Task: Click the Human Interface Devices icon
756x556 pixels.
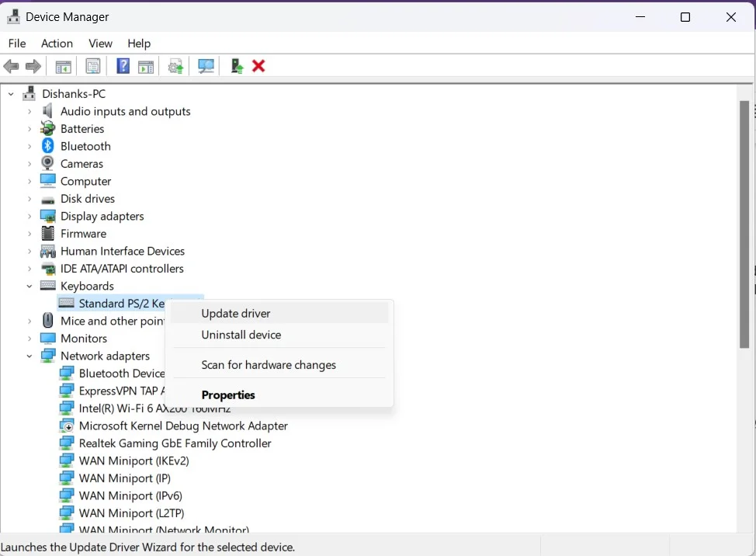Action: tap(47, 251)
